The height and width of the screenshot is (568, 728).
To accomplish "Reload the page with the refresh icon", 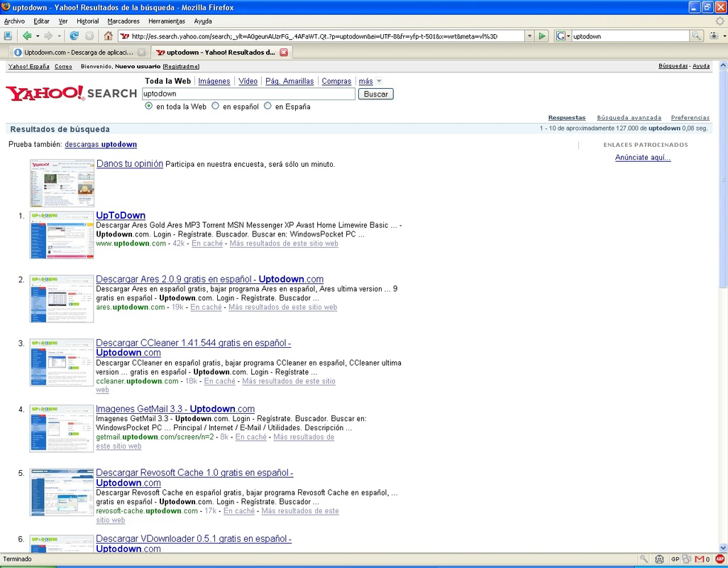I will (74, 35).
